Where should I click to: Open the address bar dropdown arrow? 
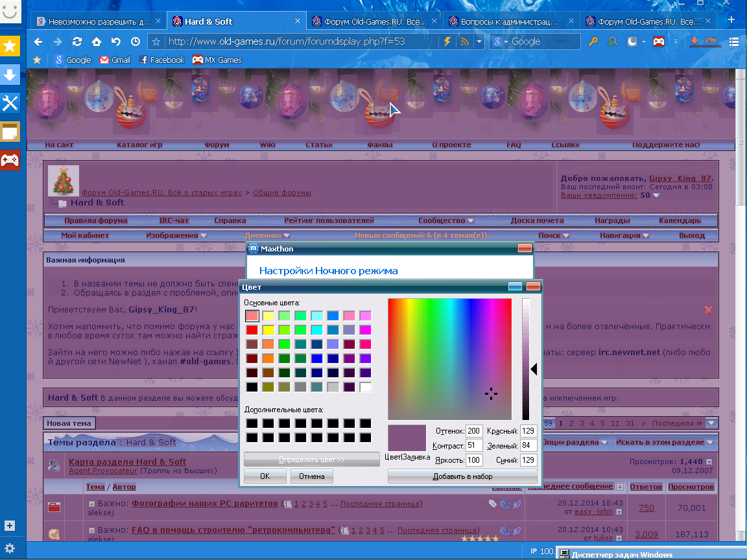[x=479, y=42]
